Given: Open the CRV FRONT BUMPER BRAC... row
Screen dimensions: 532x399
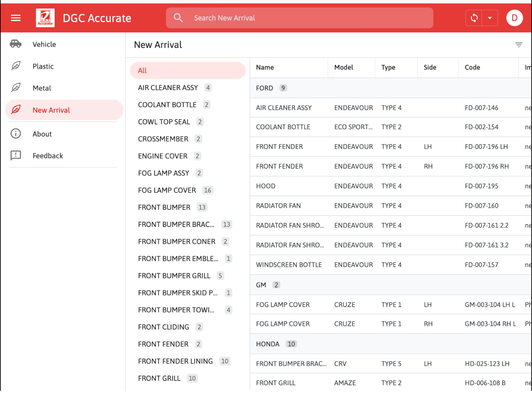Looking at the screenshot, I should tap(391, 363).
